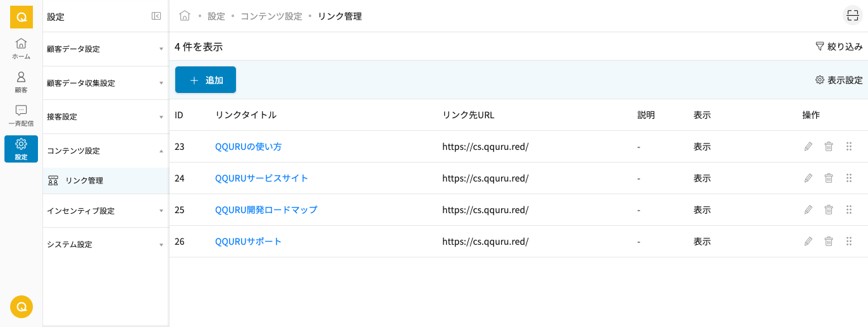Click the コンテンツ設定 breadcrumb item
868x327 pixels.
[x=271, y=16]
